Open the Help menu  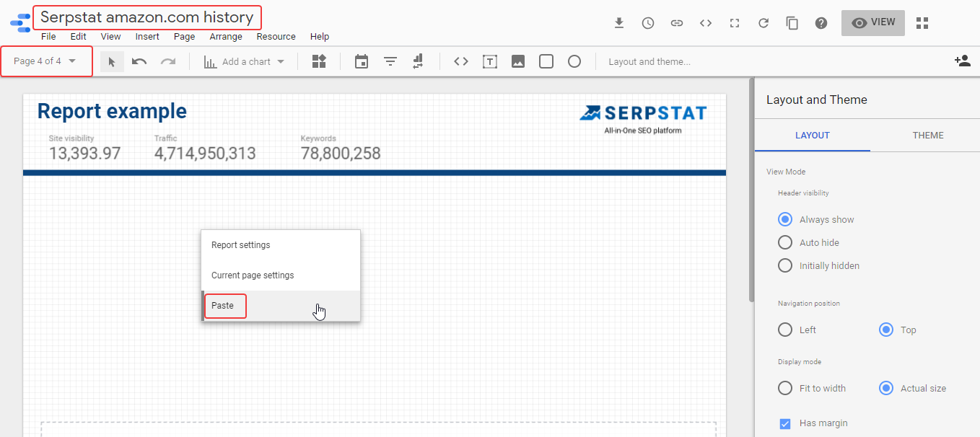319,36
